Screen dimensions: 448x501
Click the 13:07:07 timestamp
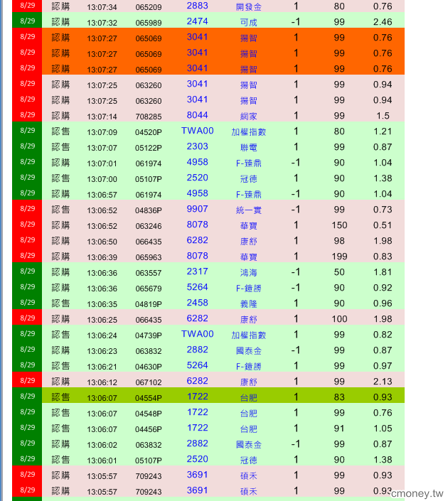click(102, 148)
